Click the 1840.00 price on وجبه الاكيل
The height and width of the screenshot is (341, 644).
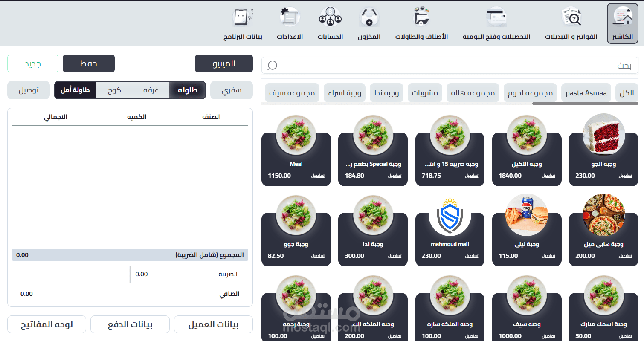(510, 176)
